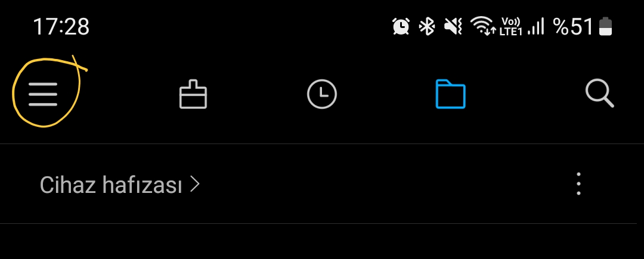Tap the Bluetooth status icon

click(427, 27)
